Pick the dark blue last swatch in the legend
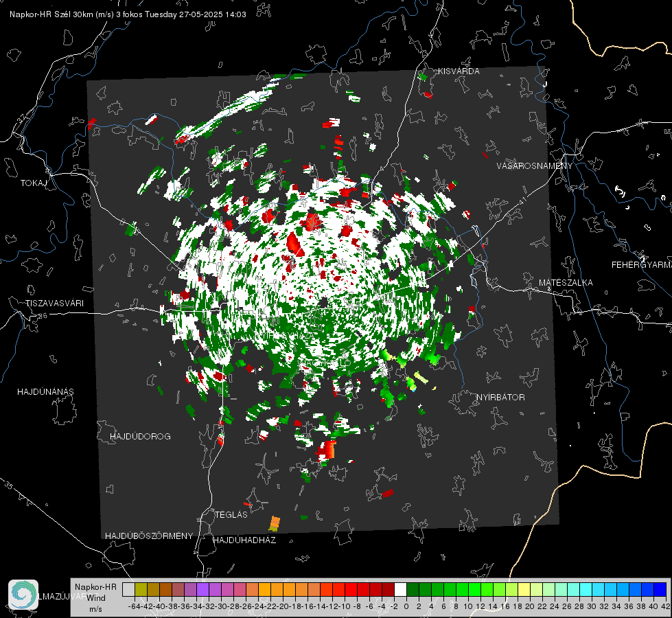This screenshot has width=672, height=618. [660, 589]
